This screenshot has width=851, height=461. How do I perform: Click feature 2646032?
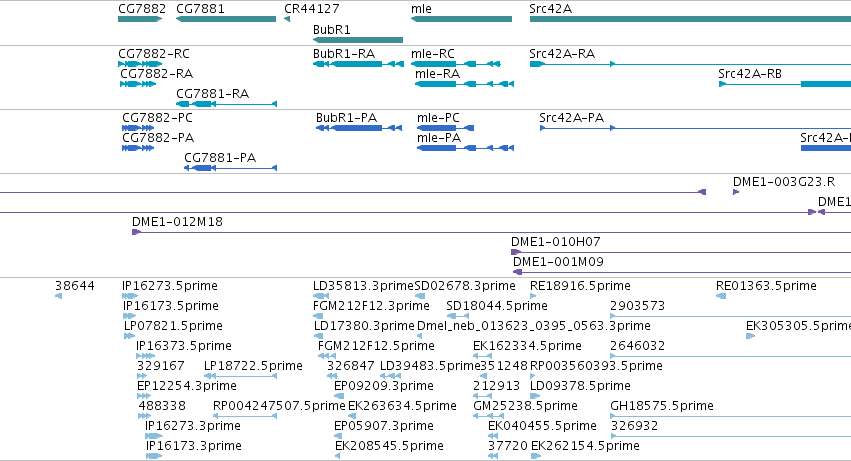638,346
